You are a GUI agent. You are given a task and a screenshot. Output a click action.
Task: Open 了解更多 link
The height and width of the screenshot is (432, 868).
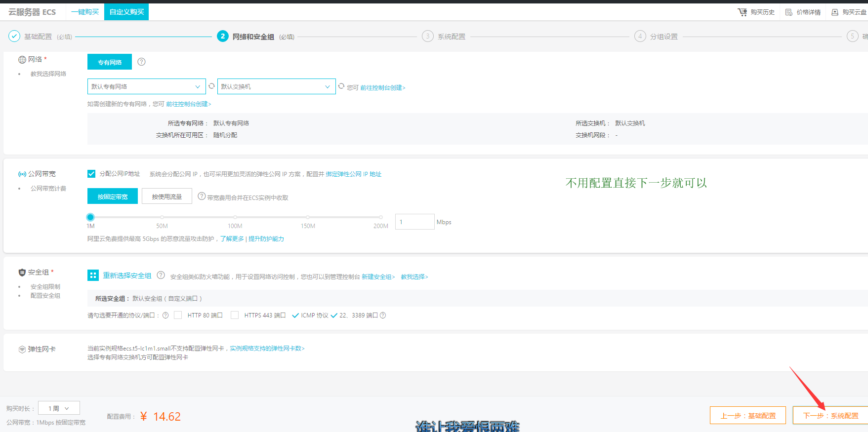click(232, 238)
